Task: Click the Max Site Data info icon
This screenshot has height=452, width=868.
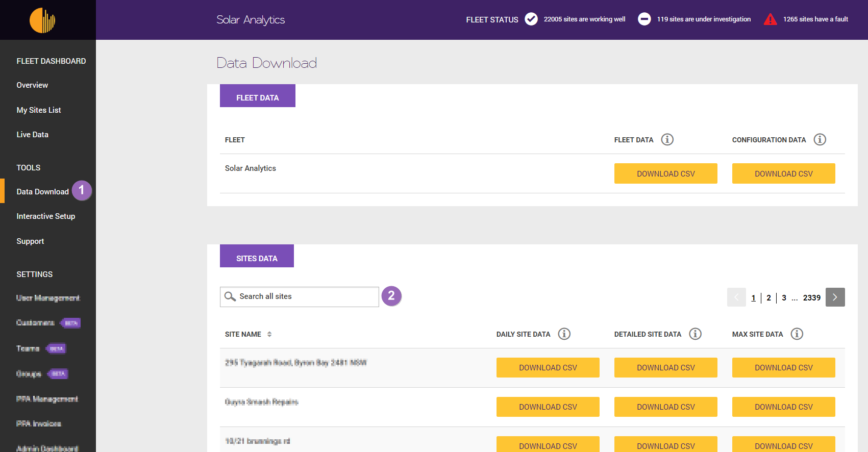Action: point(797,334)
